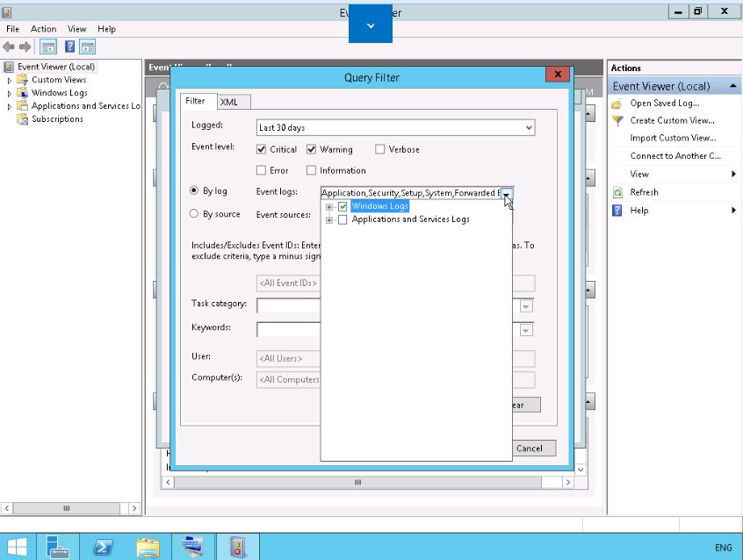Open the File menu
The width and height of the screenshot is (743, 560).
(x=13, y=29)
